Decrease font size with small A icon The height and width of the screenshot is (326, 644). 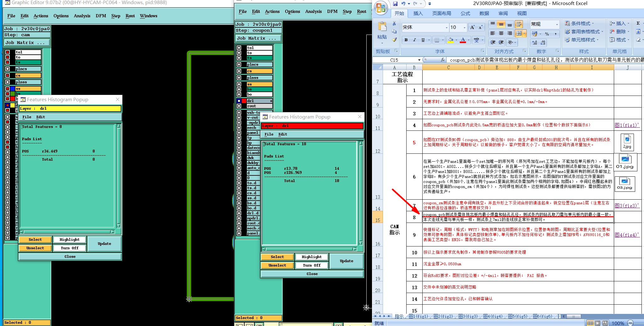(480, 27)
